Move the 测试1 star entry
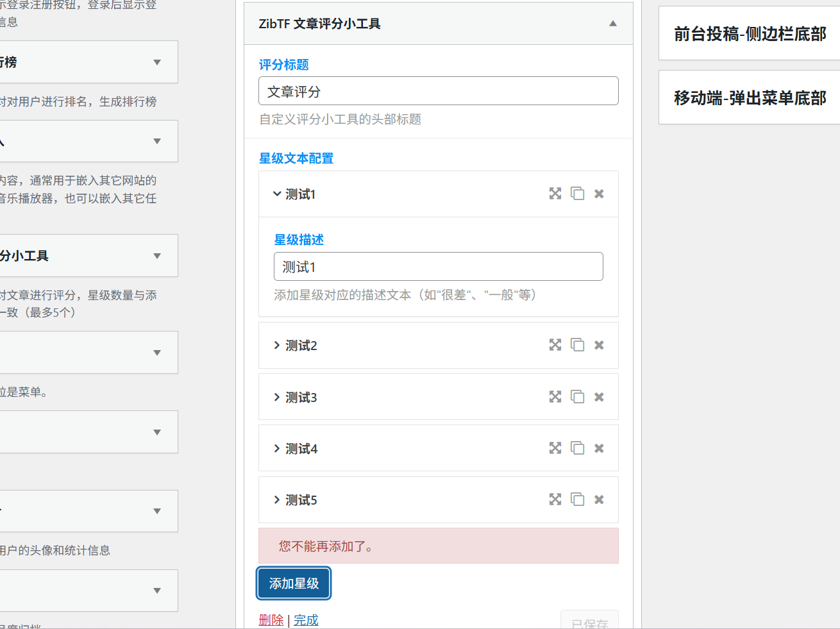Screen dimensions: 840x629 tap(555, 193)
